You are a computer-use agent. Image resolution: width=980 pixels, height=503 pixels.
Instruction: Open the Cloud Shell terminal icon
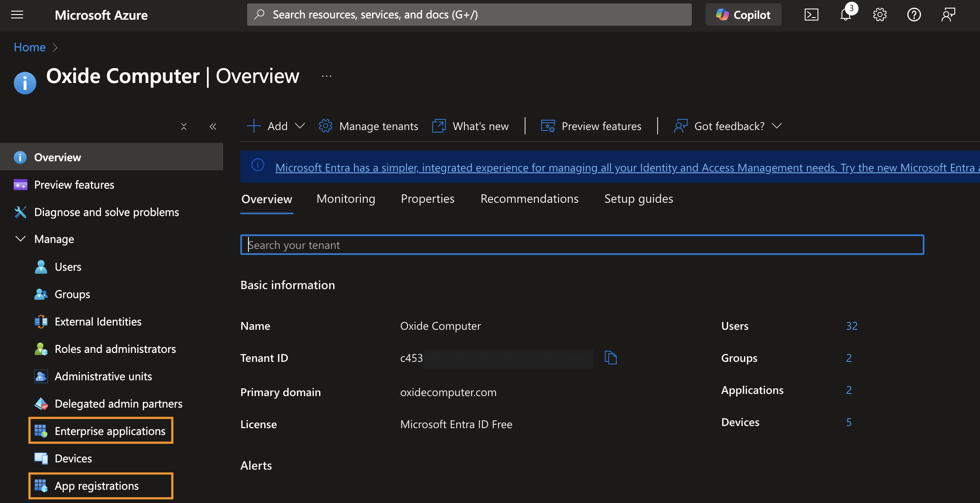click(811, 15)
